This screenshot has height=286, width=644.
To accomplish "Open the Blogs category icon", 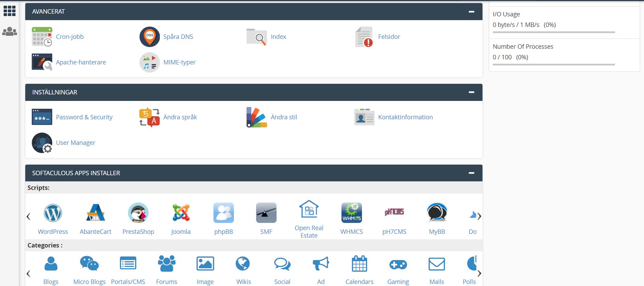I will [51, 264].
